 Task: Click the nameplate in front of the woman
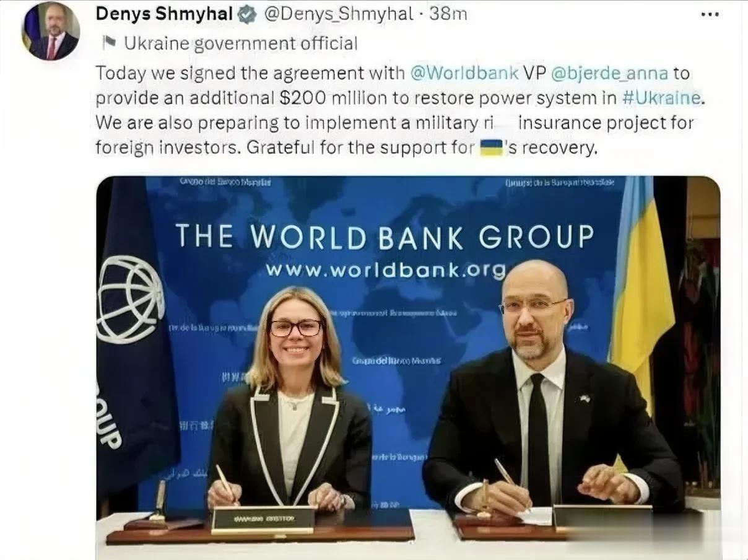[263, 520]
